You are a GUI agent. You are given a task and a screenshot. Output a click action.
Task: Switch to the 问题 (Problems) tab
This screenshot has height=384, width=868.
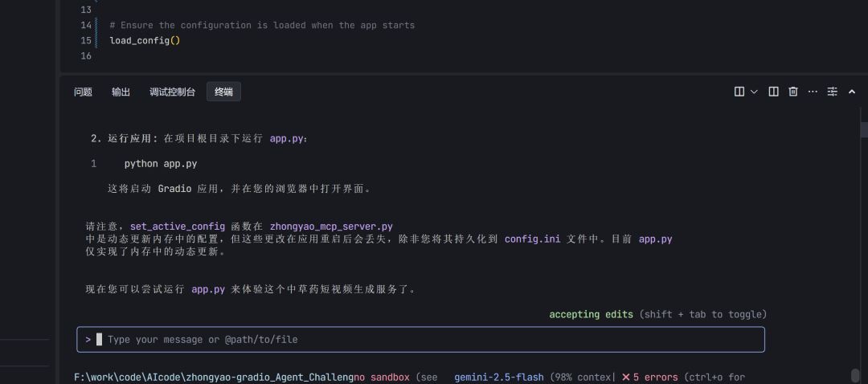click(84, 92)
